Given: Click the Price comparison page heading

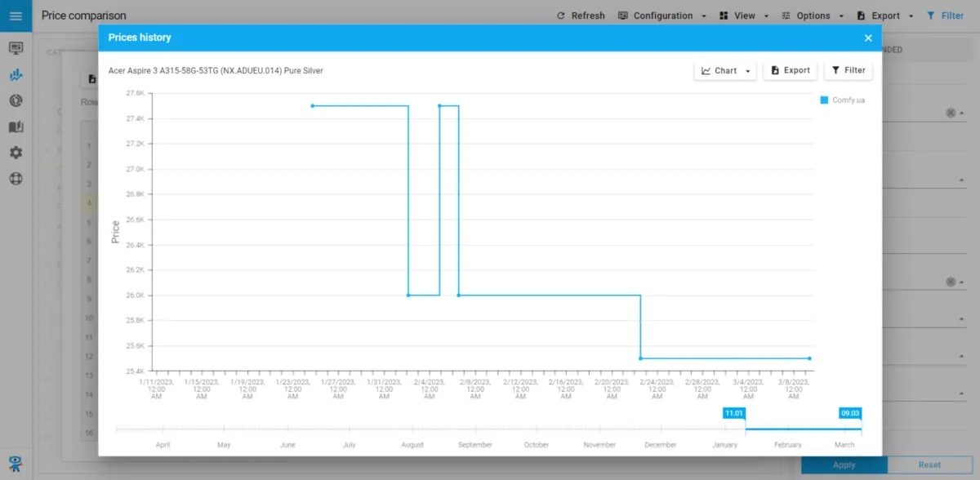Looking at the screenshot, I should coord(84,16).
